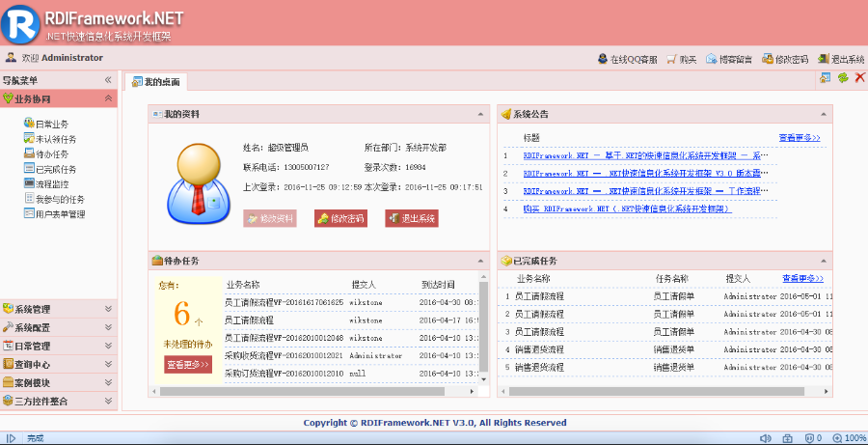
Task: Collapse the 已完成任务 panel
Action: 824,261
